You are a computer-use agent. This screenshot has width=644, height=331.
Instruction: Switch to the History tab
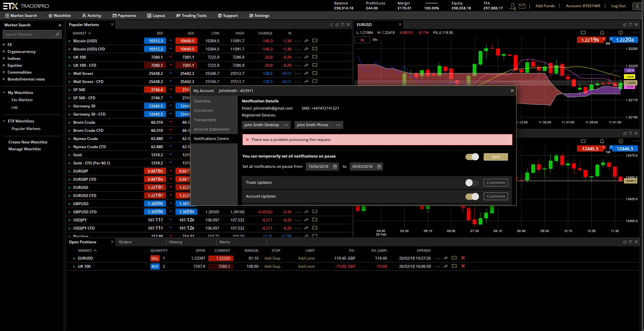pyautogui.click(x=176, y=242)
